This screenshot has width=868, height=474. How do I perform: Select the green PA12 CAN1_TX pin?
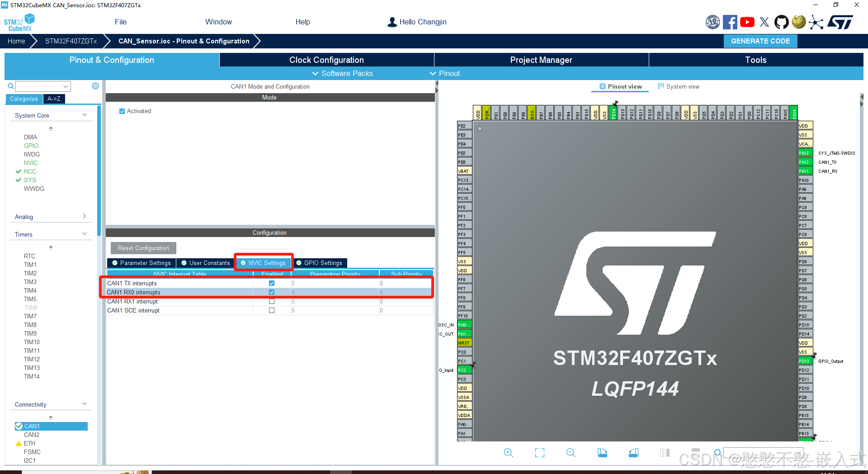pos(806,162)
